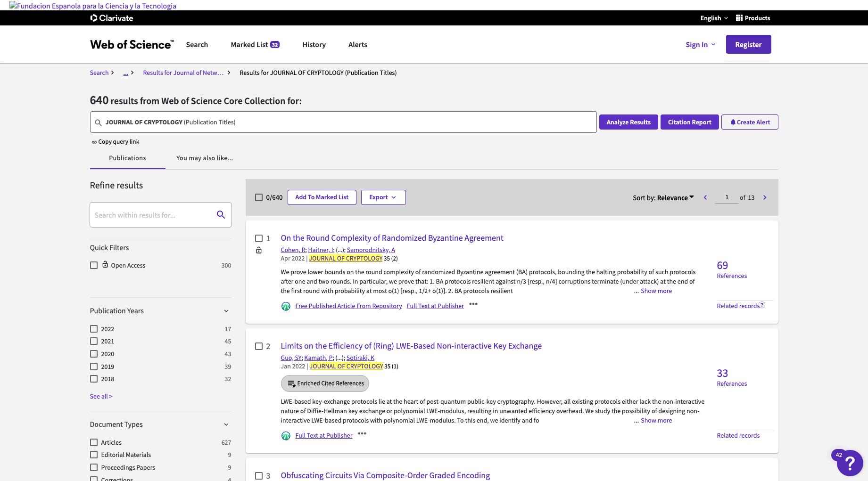868x481 pixels.
Task: Open the Sign In dropdown
Action: click(x=700, y=44)
